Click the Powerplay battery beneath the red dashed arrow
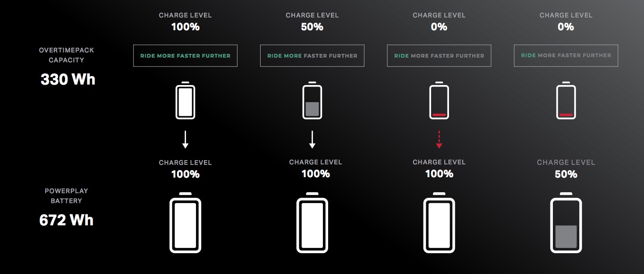Image resolution: width=644 pixels, height=274 pixels. [439, 223]
